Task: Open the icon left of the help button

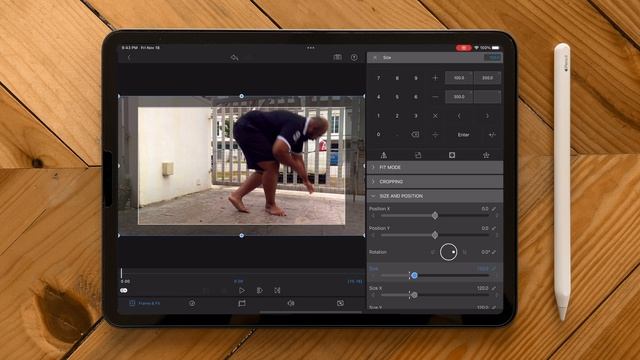Action: pyautogui.click(x=338, y=57)
